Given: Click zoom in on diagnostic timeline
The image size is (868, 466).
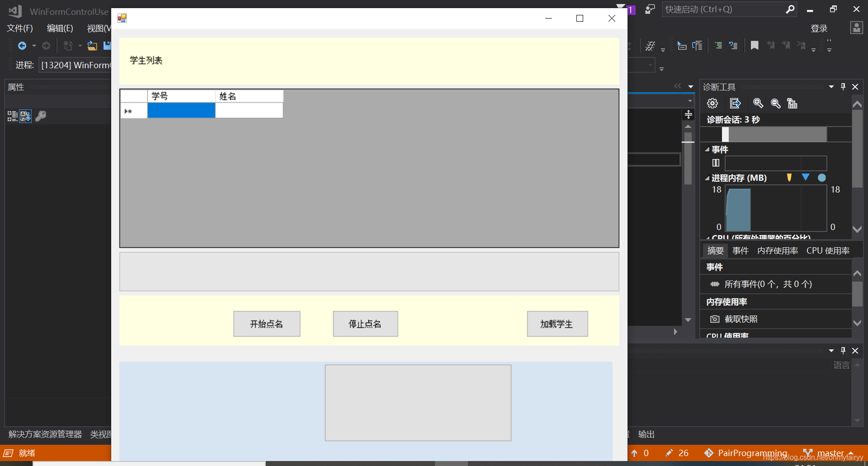Looking at the screenshot, I should (758, 104).
